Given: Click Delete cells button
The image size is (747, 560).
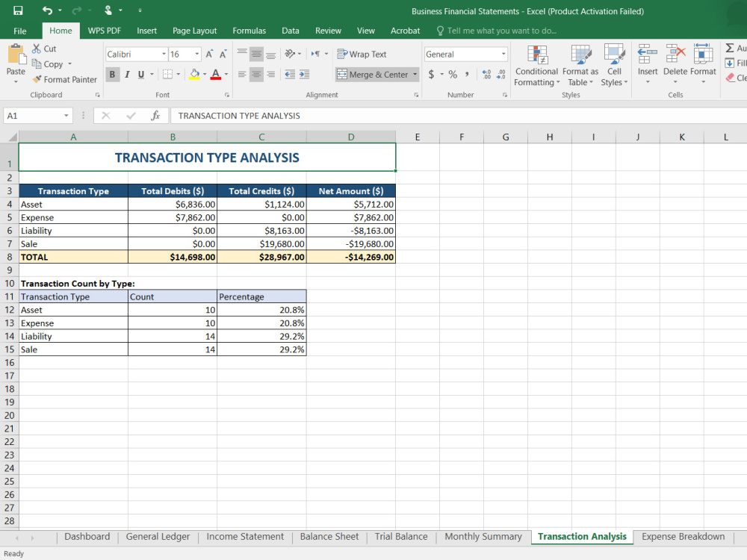Looking at the screenshot, I should click(x=675, y=64).
